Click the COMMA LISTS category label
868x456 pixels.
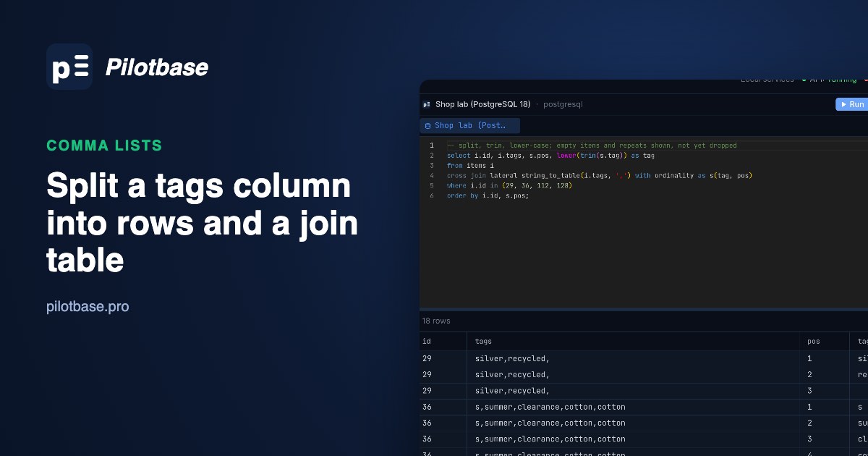pos(104,145)
